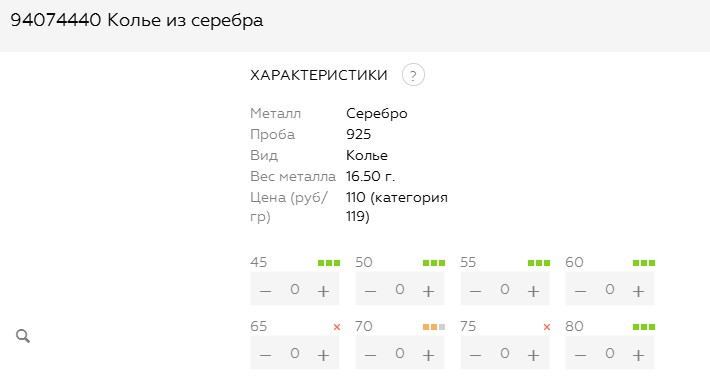Click quantity field for size 45
The width and height of the screenshot is (710, 378).
[295, 289]
